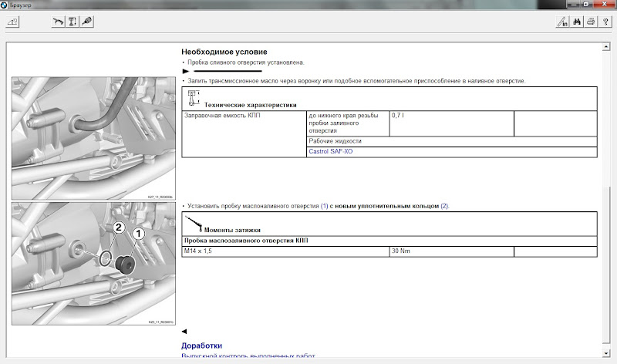The height and width of the screenshot is (364, 617).
Task: Print the page using the printer icon
Action: (591, 22)
